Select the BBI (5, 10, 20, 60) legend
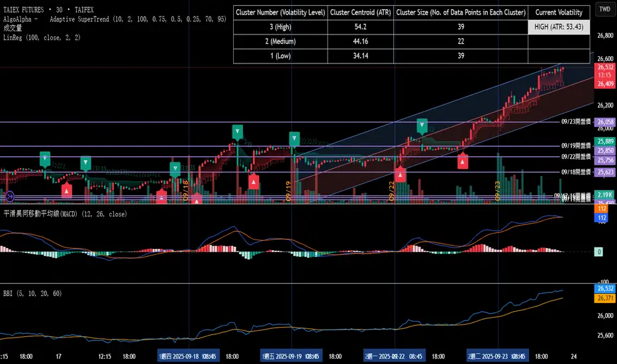This screenshot has width=617, height=364. [x=32, y=294]
